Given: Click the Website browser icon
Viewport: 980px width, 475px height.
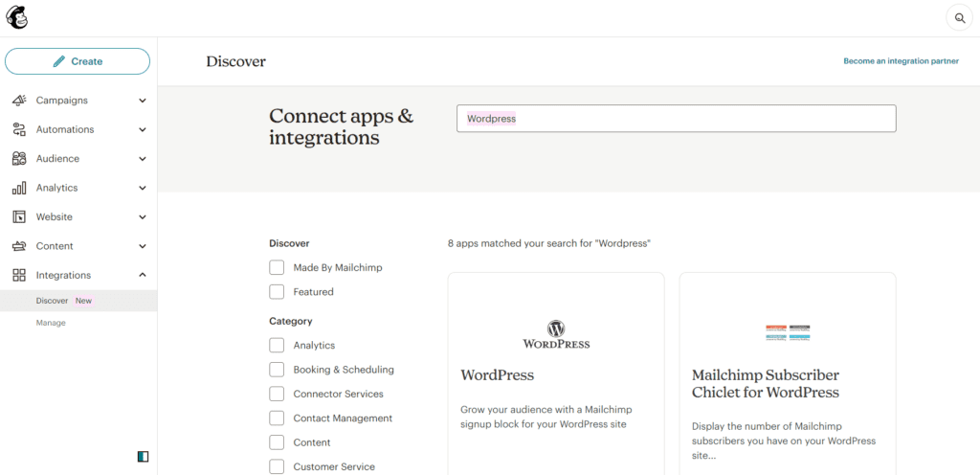Looking at the screenshot, I should click(x=19, y=216).
